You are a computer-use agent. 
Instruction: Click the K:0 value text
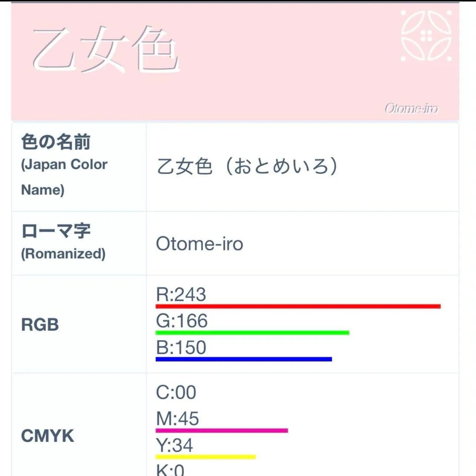170,470
